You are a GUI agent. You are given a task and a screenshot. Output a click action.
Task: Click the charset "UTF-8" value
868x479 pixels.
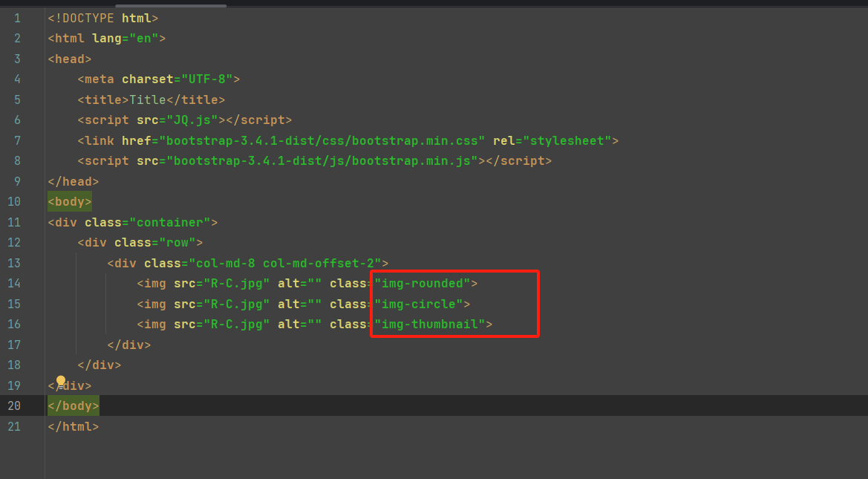pyautogui.click(x=207, y=79)
